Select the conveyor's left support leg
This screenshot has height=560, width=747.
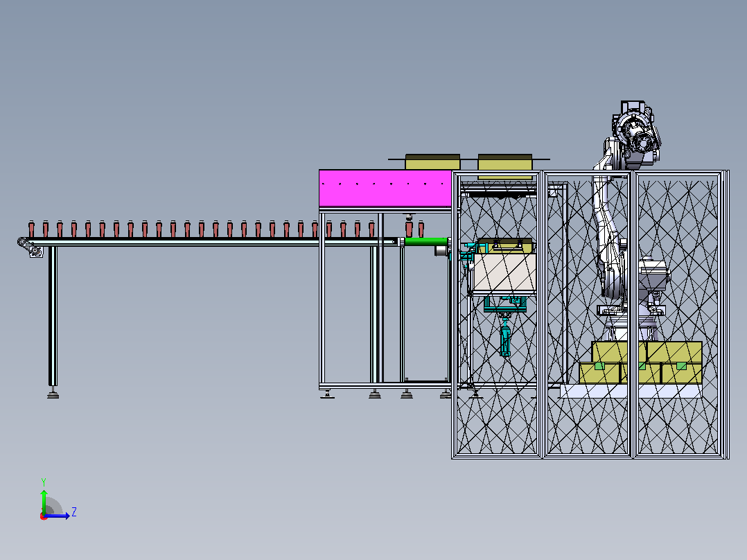[x=53, y=316]
